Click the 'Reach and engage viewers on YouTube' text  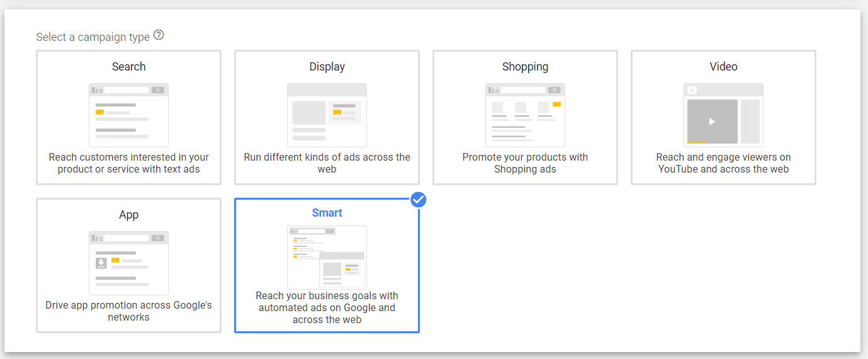(723, 163)
